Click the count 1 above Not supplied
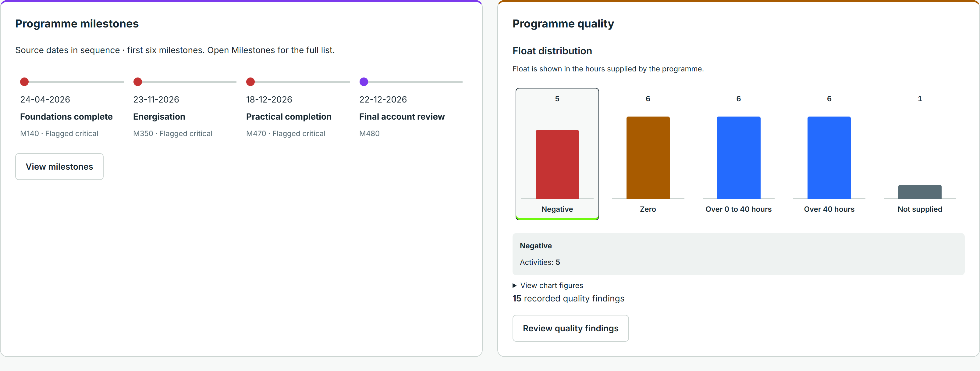Image resolution: width=980 pixels, height=371 pixels. coord(919,99)
